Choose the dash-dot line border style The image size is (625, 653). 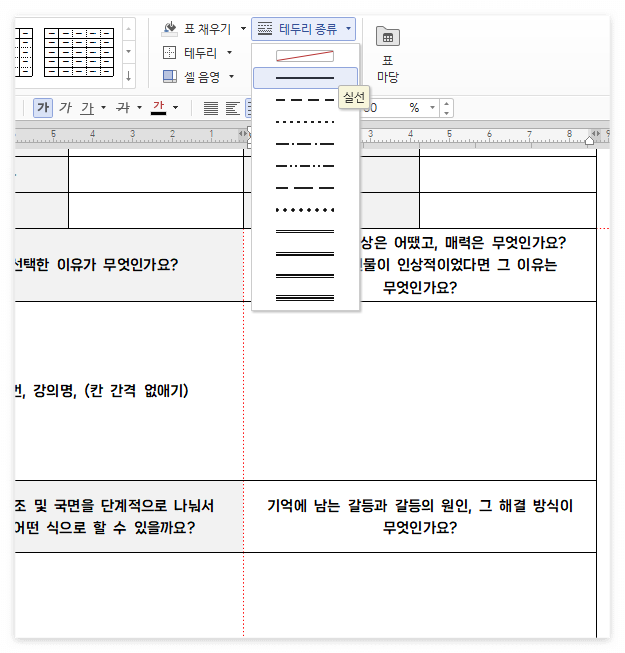305,144
